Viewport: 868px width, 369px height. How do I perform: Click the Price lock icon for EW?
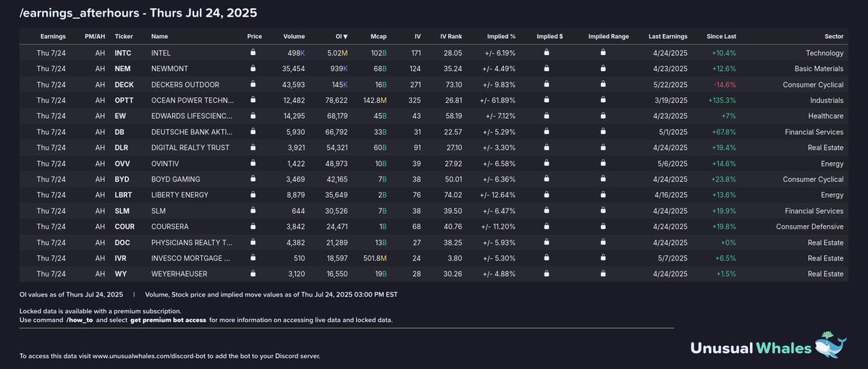point(253,116)
